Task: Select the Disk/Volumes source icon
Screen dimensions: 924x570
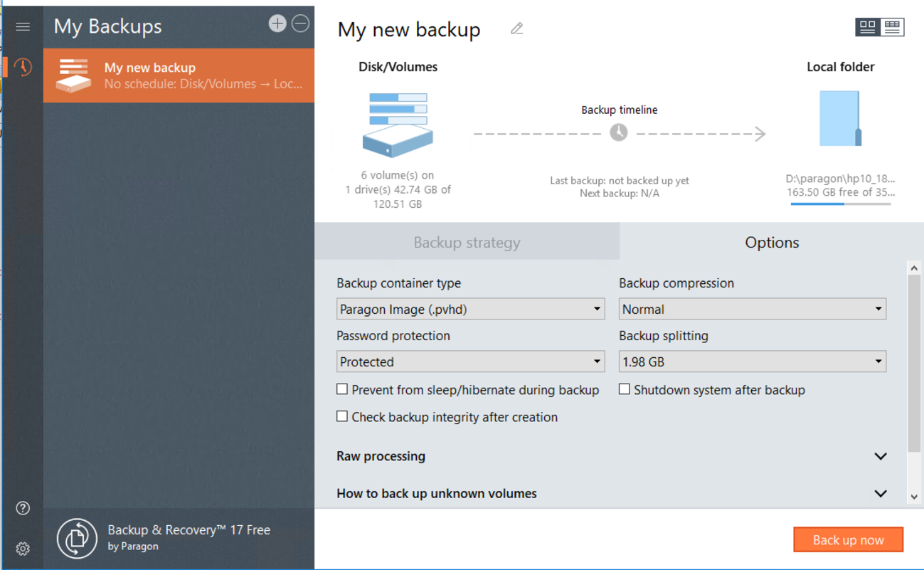Action: 398,125
